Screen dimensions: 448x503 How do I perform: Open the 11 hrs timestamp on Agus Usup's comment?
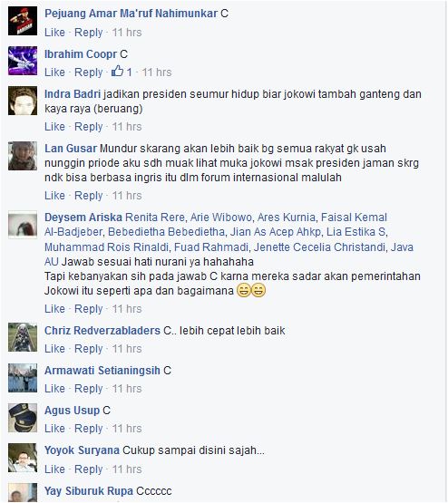click(x=127, y=429)
